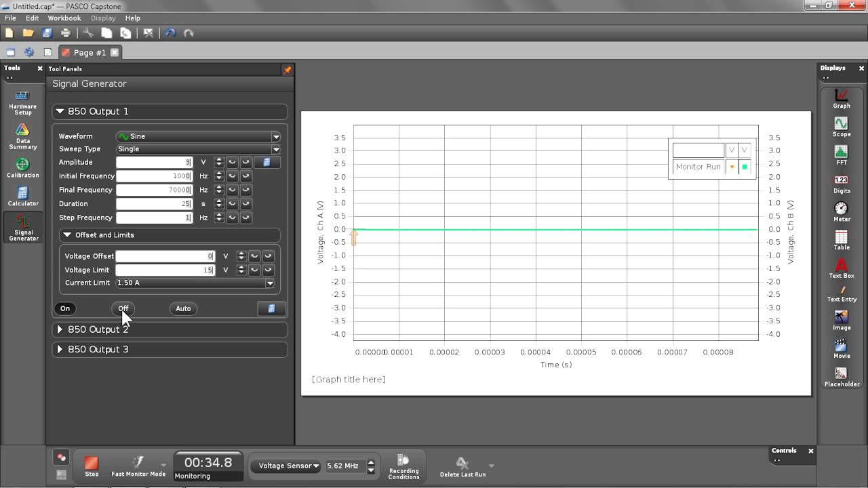Turn the 850 Output 1 signal On
868x488 pixels.
[x=65, y=308]
